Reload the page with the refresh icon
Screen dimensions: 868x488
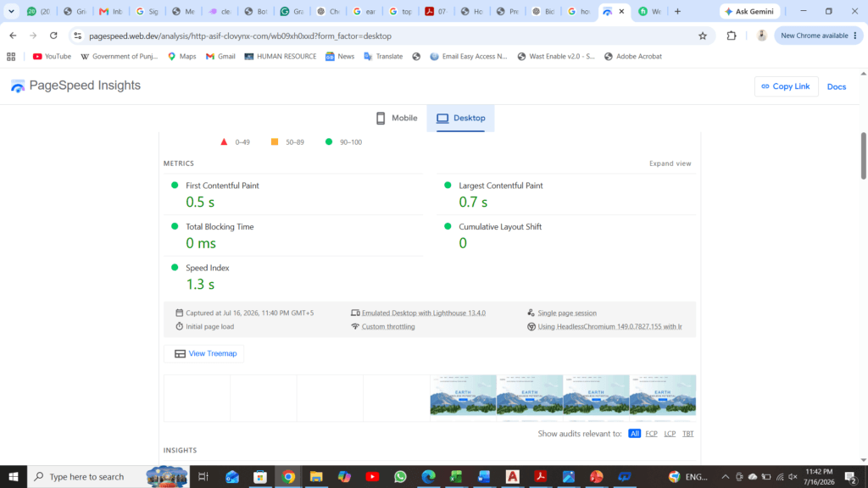pos(53,36)
